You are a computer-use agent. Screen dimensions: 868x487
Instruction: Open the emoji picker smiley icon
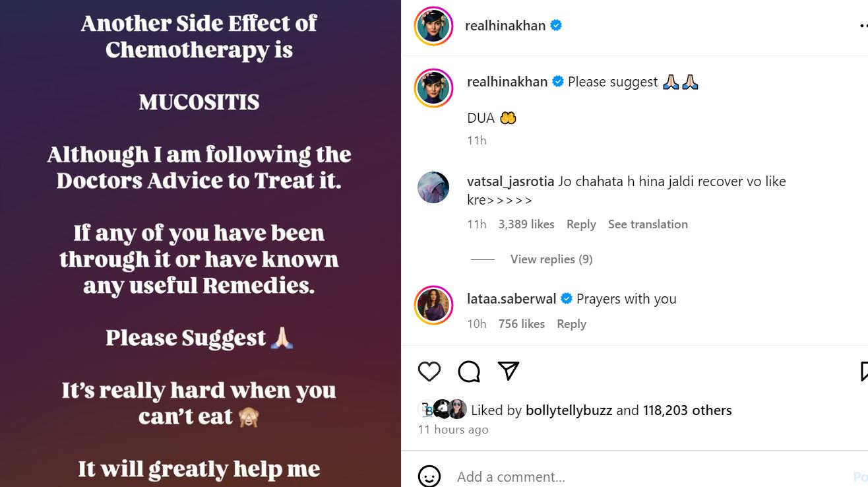pyautogui.click(x=429, y=476)
